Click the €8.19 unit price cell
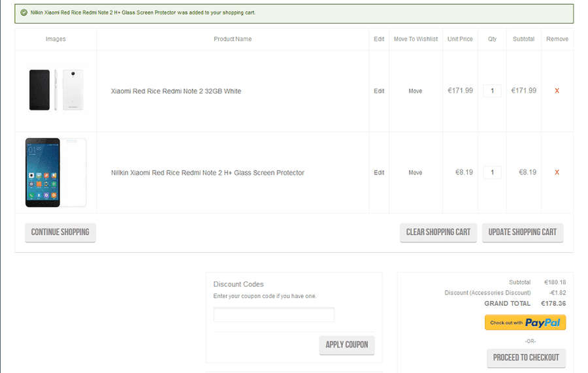This screenshot has height=373, width=588. coord(464,172)
